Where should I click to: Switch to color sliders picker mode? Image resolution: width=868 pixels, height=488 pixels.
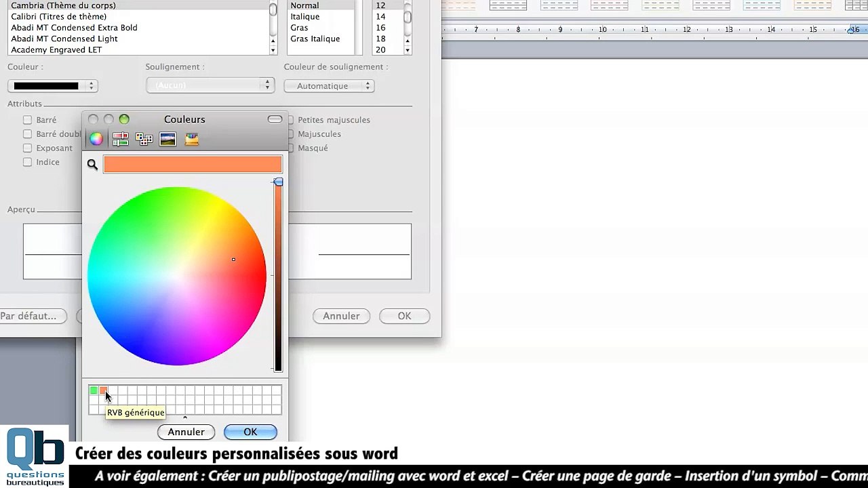pyautogui.click(x=121, y=139)
